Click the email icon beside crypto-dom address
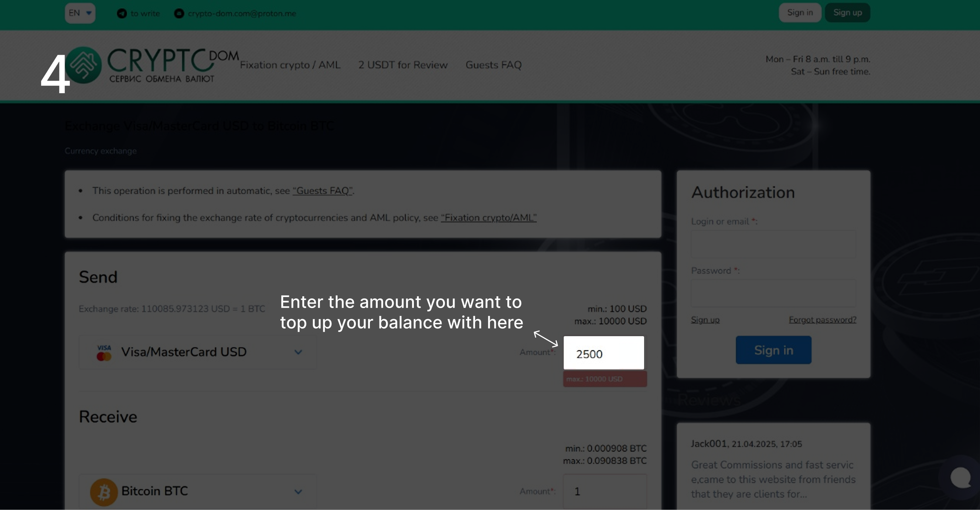Screen dimensions: 980x510 (179, 13)
